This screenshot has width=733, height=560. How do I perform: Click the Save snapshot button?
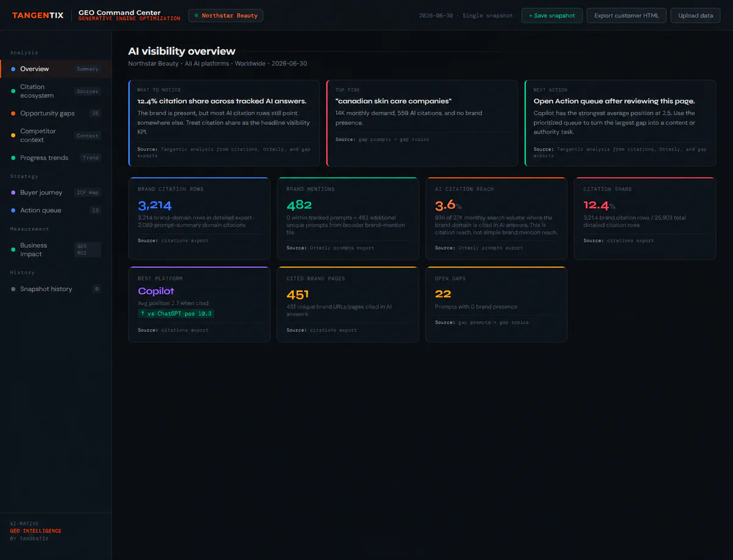click(552, 15)
